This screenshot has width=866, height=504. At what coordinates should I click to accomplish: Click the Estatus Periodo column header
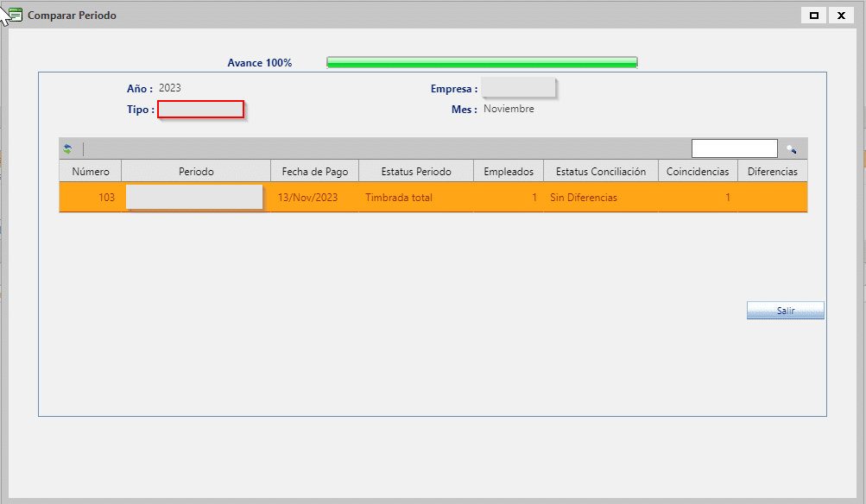pos(416,172)
